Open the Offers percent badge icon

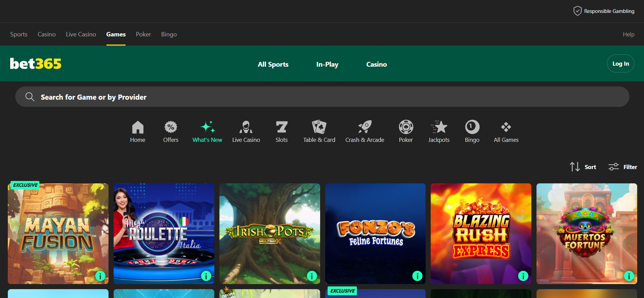click(x=170, y=128)
